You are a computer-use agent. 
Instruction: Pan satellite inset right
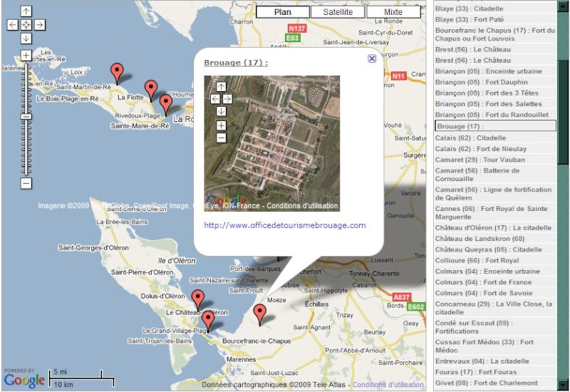tap(227, 99)
